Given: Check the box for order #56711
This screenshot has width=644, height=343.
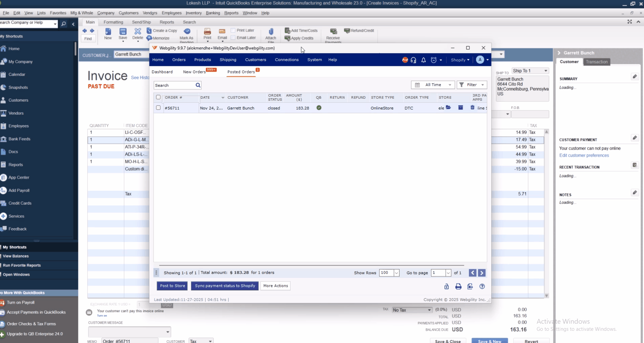Looking at the screenshot, I should pyautogui.click(x=158, y=108).
